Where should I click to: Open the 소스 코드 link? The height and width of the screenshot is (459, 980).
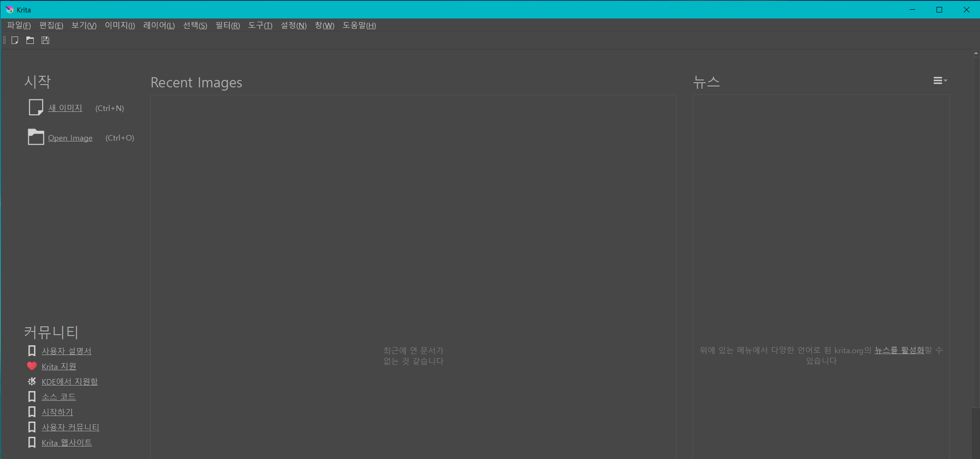[59, 397]
